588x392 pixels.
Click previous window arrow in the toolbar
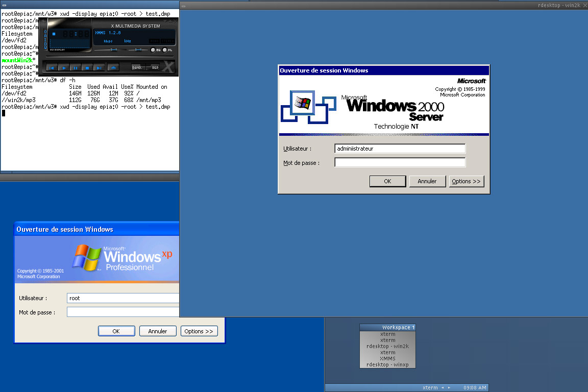pyautogui.click(x=443, y=387)
